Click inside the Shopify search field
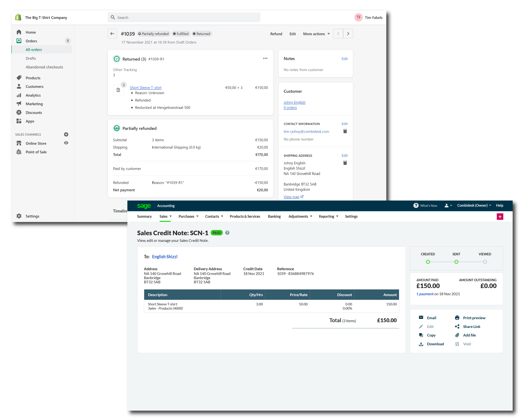The image size is (525, 420). pos(184,17)
